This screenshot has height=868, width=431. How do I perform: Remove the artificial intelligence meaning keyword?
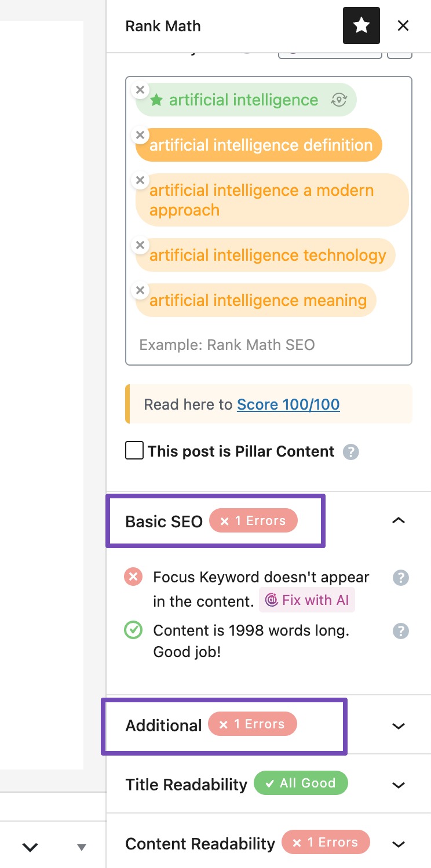[x=140, y=290]
